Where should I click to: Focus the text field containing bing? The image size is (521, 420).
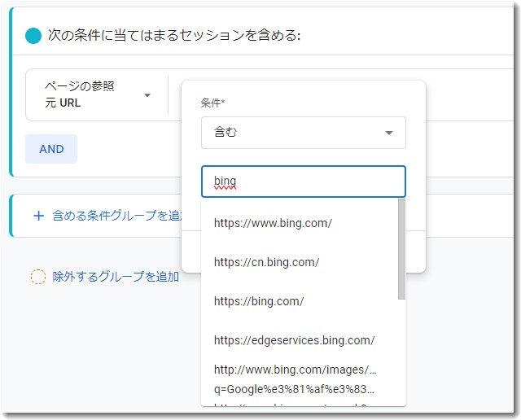pyautogui.click(x=303, y=182)
